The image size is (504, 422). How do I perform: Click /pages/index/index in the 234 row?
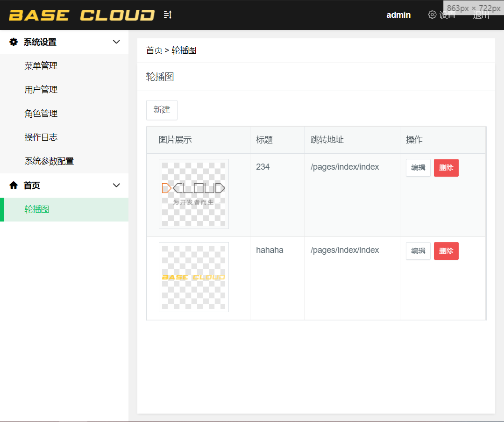point(345,167)
